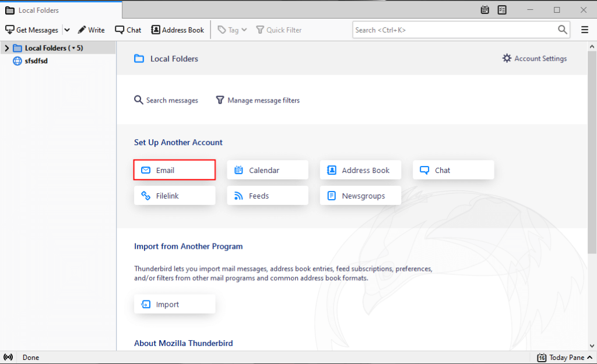Click the speech bubble icon on Chat card
This screenshot has width=597, height=364.
pos(424,170)
